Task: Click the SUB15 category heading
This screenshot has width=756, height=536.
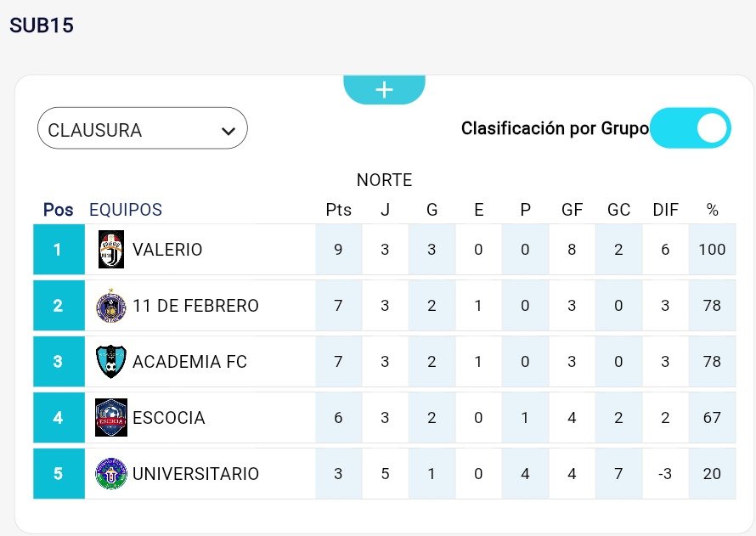Action: coord(42,26)
